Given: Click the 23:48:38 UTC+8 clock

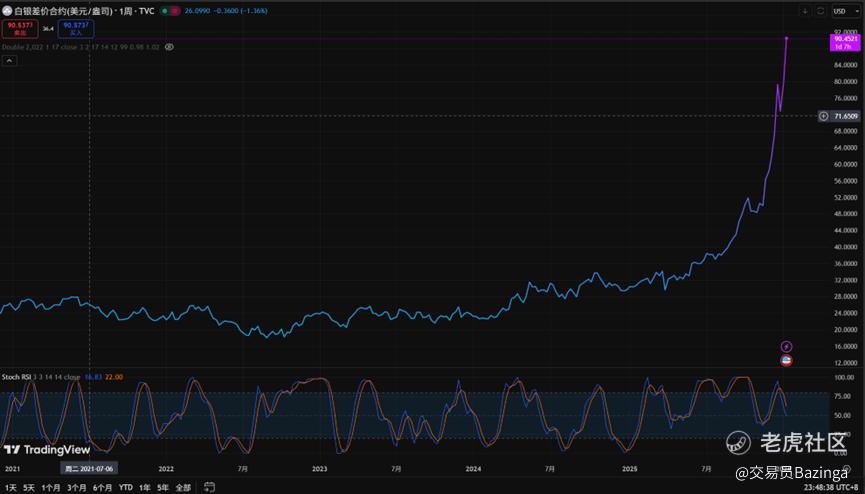Looking at the screenshot, I should [x=831, y=487].
